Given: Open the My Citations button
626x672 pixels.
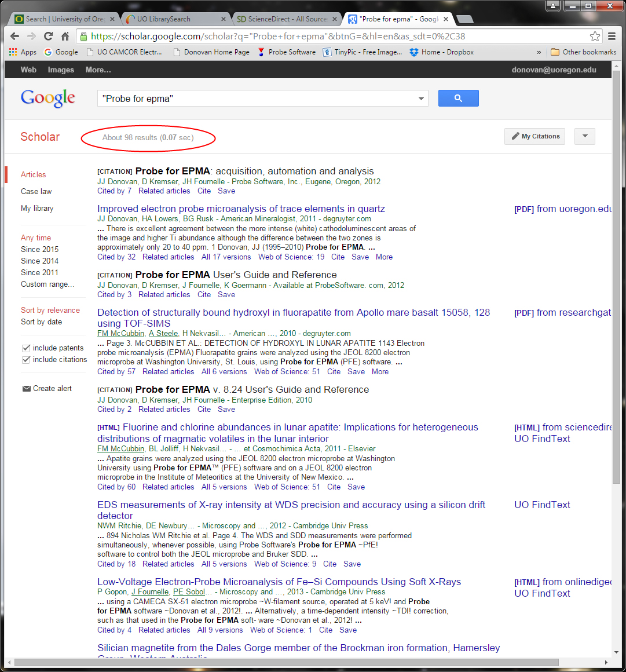Looking at the screenshot, I should [535, 137].
